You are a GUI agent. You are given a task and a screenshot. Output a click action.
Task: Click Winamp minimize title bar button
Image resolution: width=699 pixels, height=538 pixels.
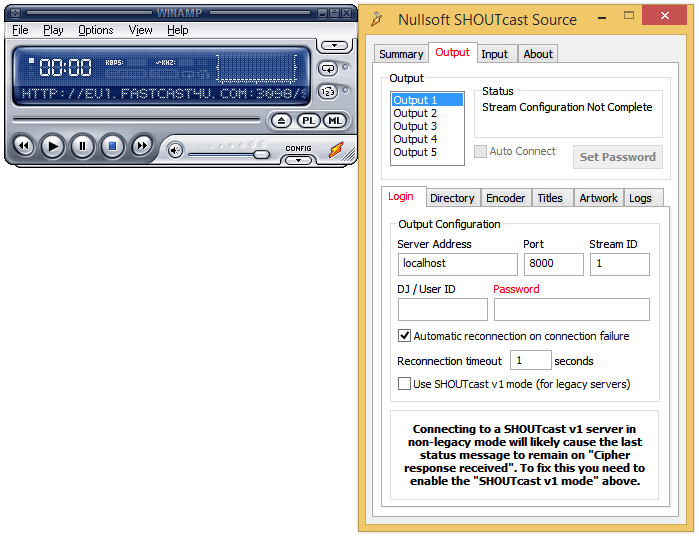[x=323, y=13]
